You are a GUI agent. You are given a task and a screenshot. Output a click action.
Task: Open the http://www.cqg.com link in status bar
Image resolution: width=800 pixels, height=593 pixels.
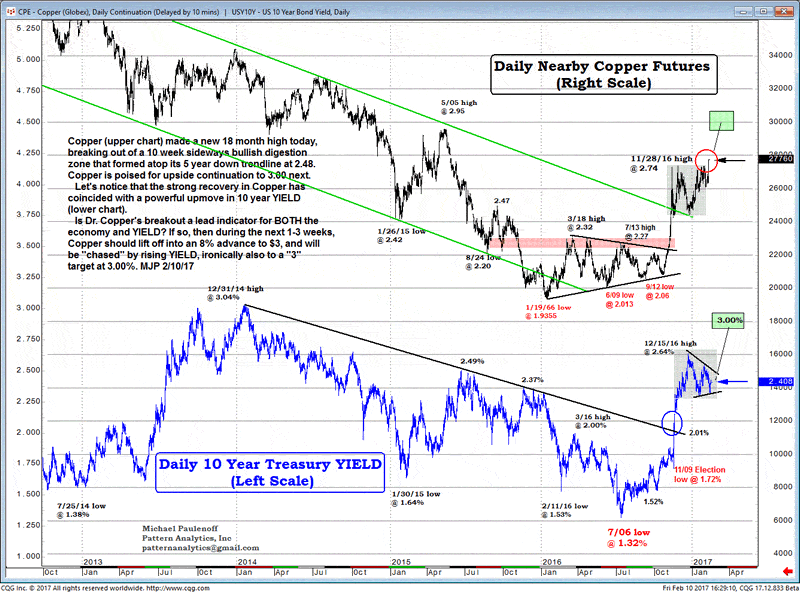[177, 588]
